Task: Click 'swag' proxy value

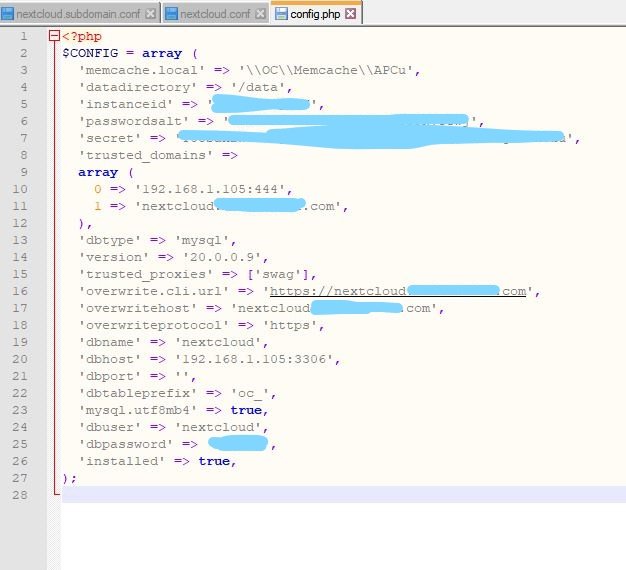Action: (278, 274)
